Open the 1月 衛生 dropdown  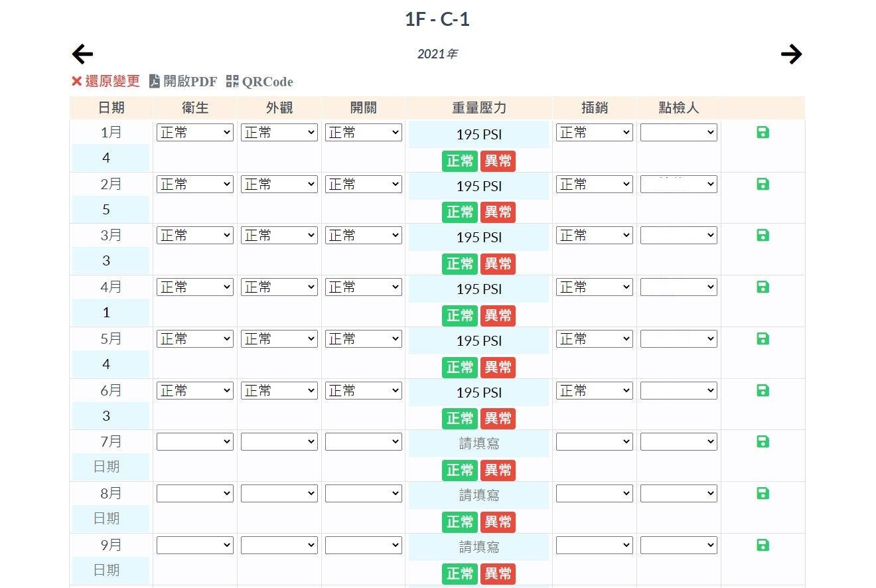click(x=195, y=133)
